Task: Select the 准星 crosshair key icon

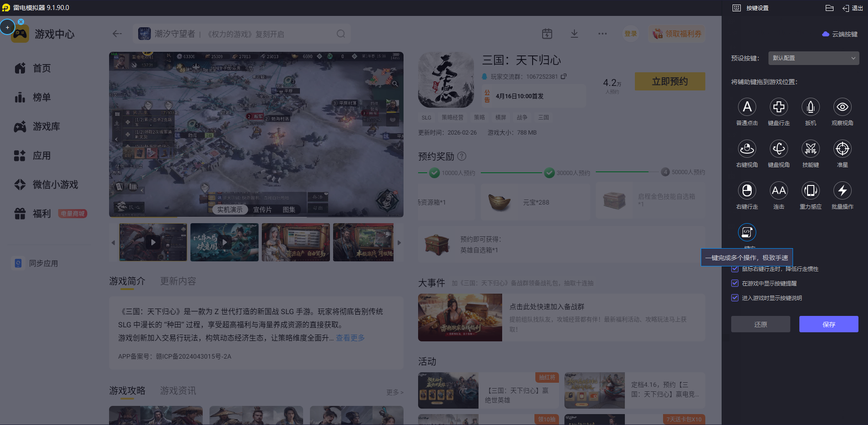Action: pyautogui.click(x=842, y=149)
